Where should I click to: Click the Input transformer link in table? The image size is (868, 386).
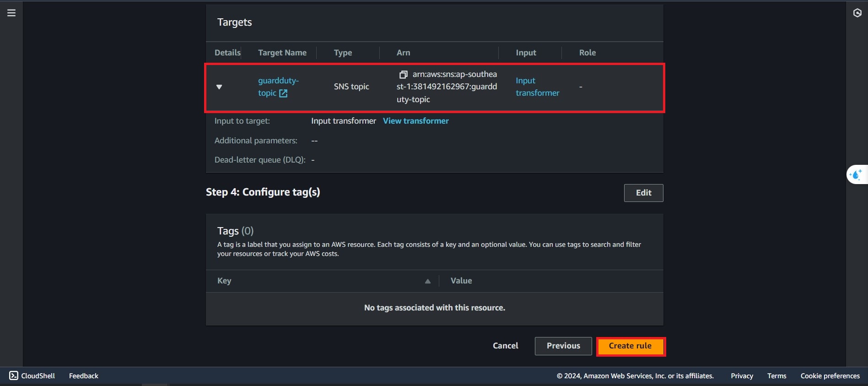coord(537,87)
